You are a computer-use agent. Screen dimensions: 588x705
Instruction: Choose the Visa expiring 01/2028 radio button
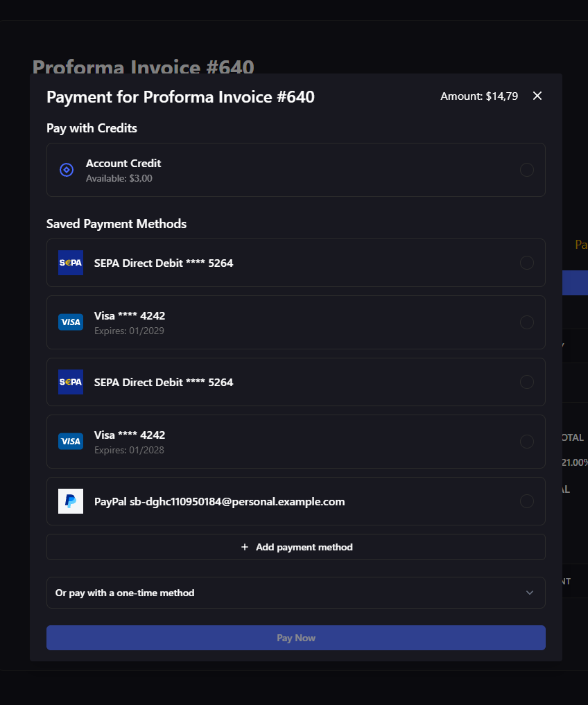tap(527, 442)
